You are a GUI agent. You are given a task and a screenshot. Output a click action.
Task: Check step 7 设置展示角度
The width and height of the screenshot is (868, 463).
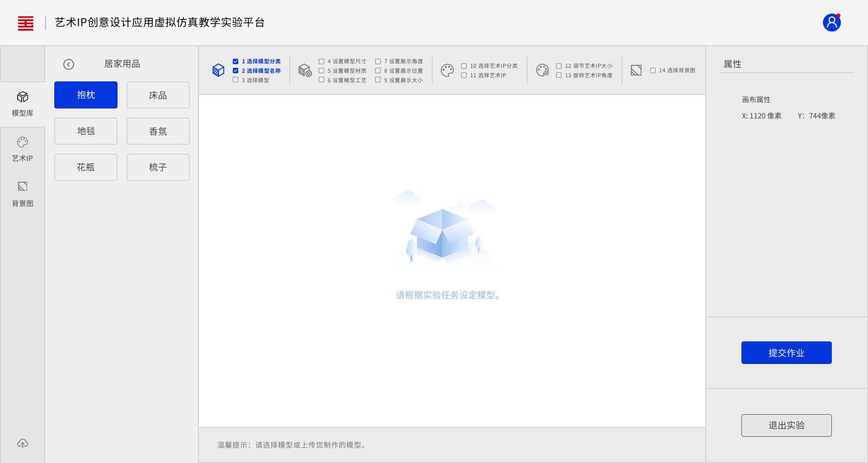coord(378,61)
